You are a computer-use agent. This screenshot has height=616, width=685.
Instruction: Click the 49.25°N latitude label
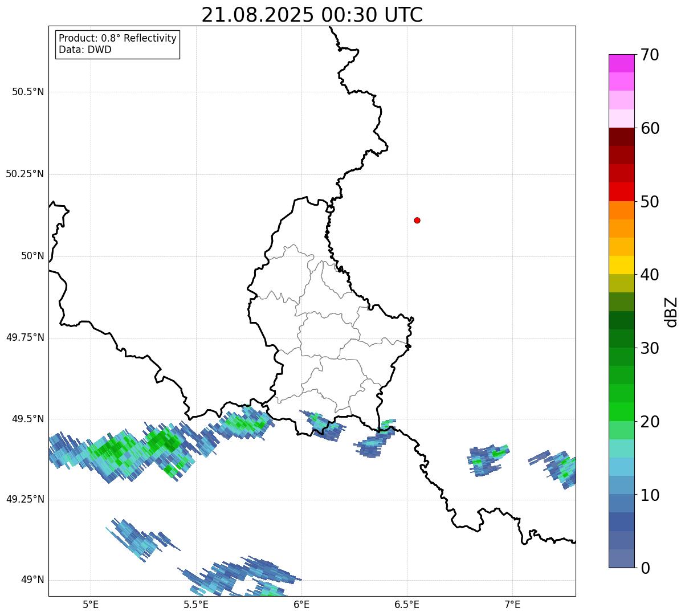coord(25,499)
